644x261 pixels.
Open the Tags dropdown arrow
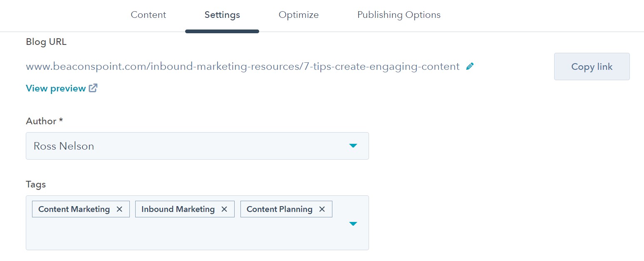point(353,224)
